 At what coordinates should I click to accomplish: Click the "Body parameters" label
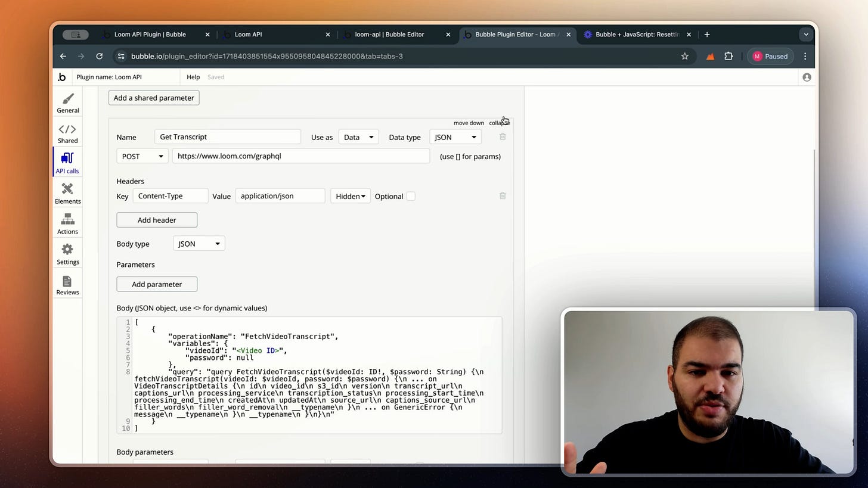(x=145, y=452)
